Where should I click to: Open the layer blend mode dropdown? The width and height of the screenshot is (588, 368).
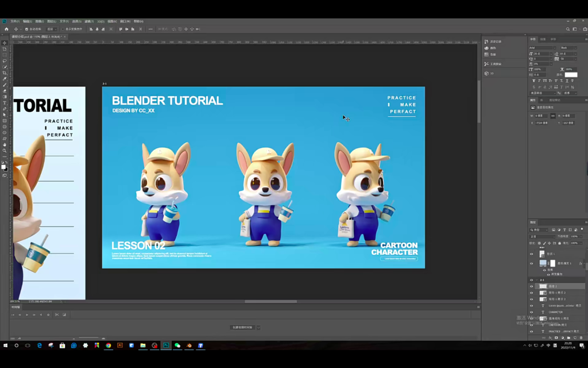[x=542, y=236]
